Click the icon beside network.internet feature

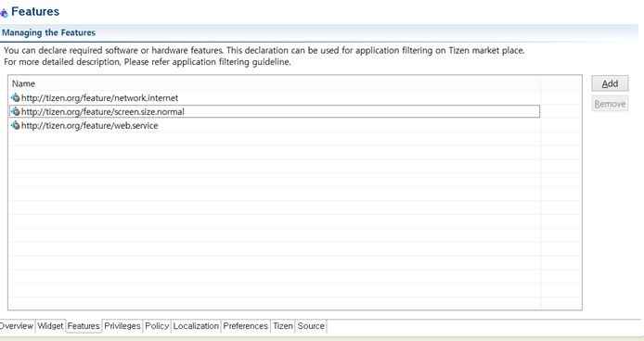[16, 97]
